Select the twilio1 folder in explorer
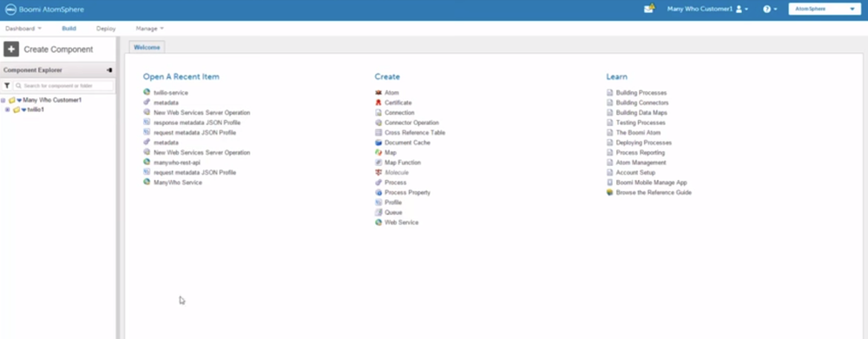 (x=36, y=110)
